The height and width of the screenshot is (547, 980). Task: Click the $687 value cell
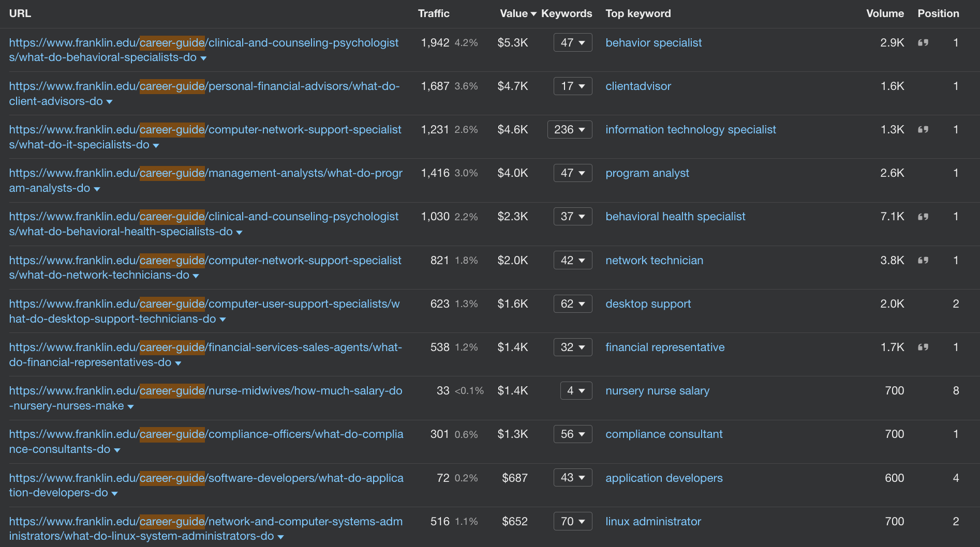point(515,478)
